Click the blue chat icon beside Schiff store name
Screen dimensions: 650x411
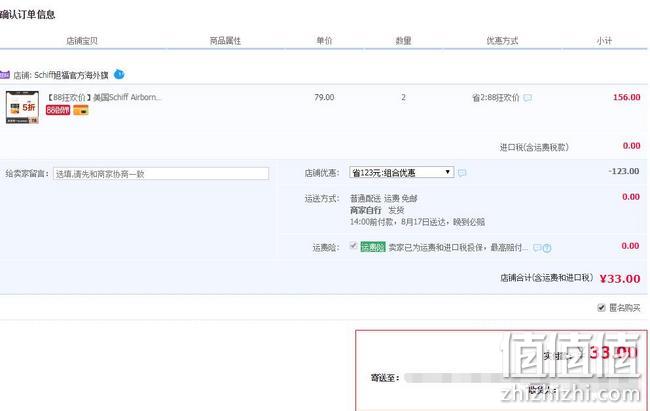(x=119, y=74)
